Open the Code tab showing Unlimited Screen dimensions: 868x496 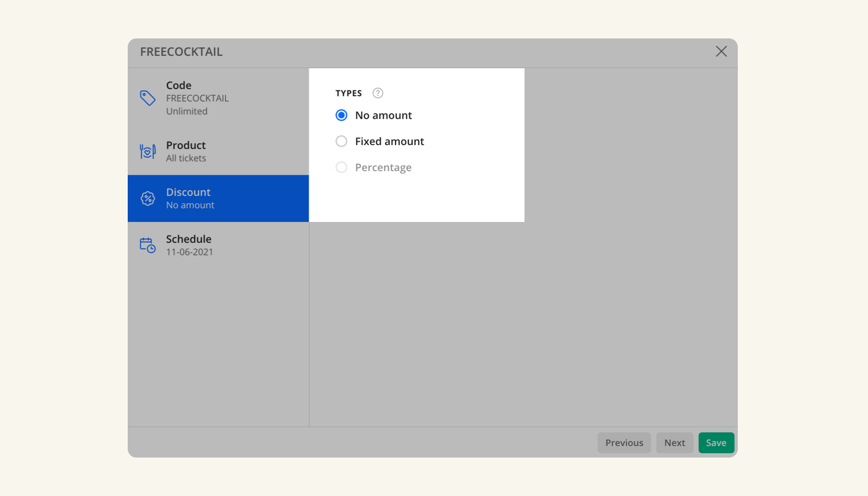click(x=218, y=98)
